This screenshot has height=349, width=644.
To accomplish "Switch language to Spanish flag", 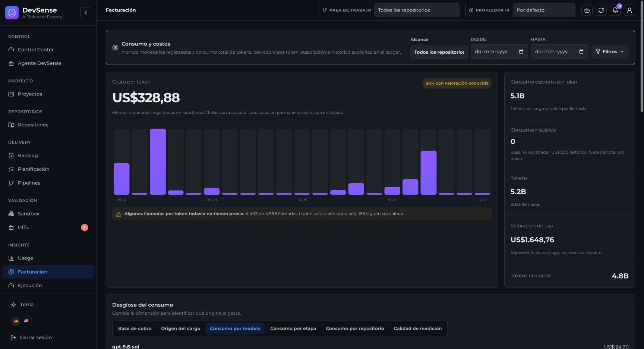I will tap(16, 321).
